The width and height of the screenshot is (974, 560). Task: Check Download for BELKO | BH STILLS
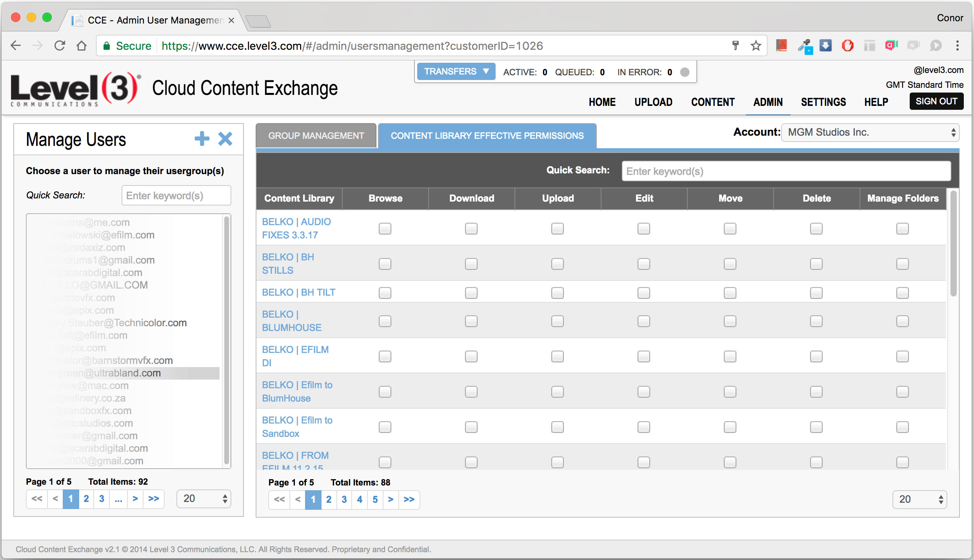[471, 264]
